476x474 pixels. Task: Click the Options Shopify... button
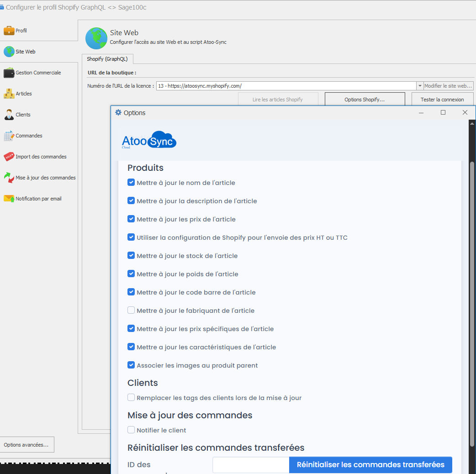(x=365, y=99)
